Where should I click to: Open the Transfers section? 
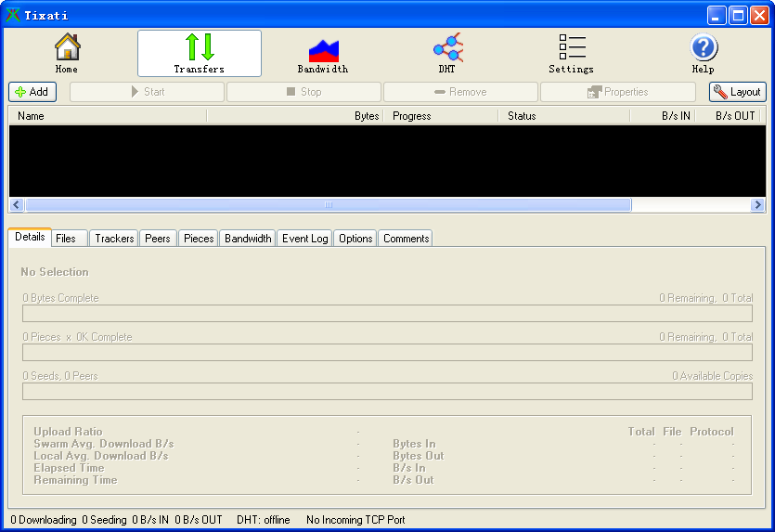(x=200, y=54)
